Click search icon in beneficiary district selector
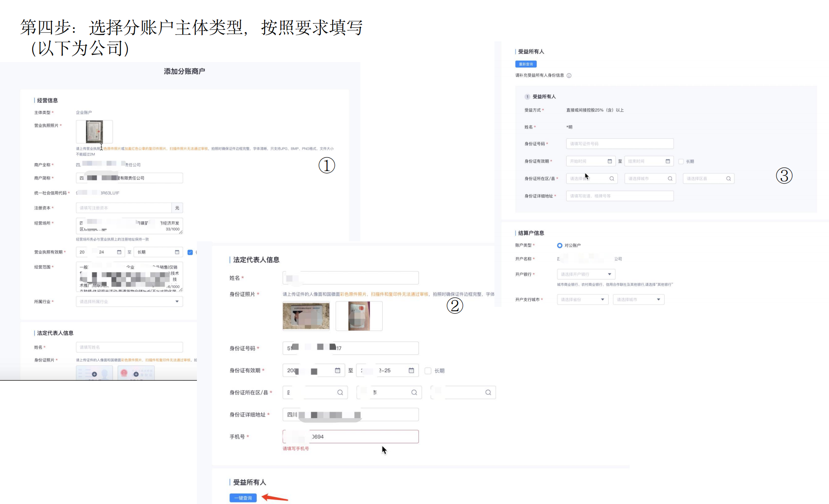This screenshot has height=504, width=829. pos(728,179)
